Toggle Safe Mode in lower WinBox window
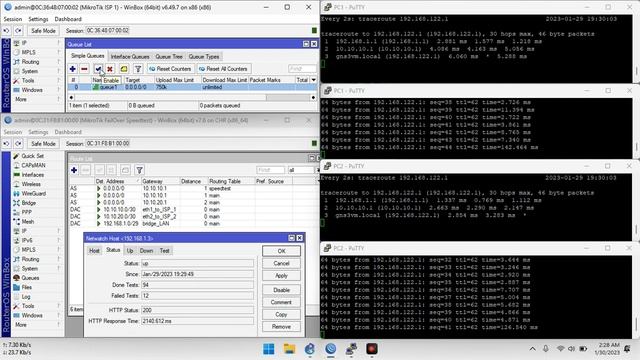The width and height of the screenshot is (640, 360). point(43,144)
